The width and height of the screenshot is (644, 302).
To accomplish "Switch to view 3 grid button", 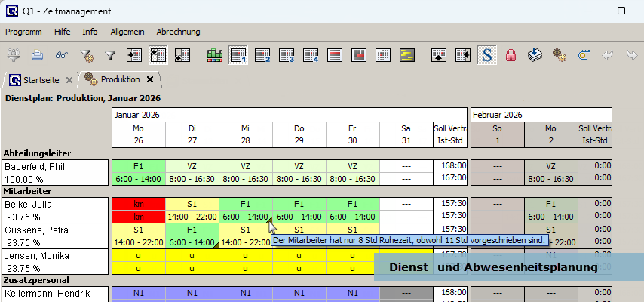I will (x=287, y=55).
